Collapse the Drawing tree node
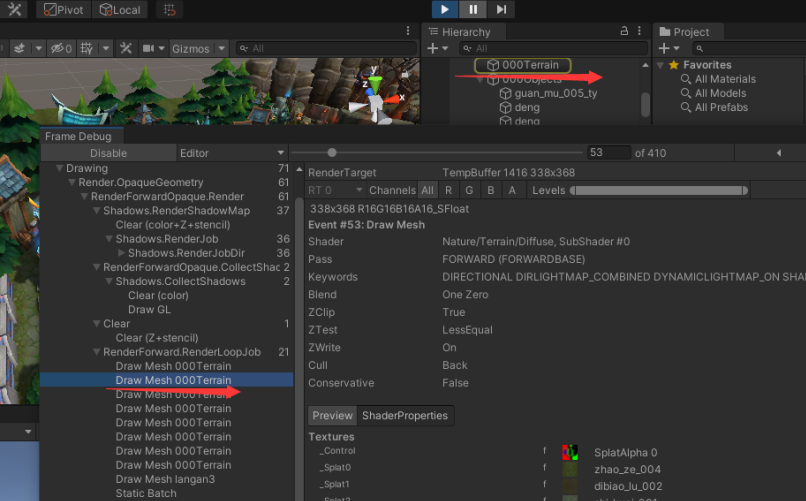The image size is (806, 501). (60, 168)
